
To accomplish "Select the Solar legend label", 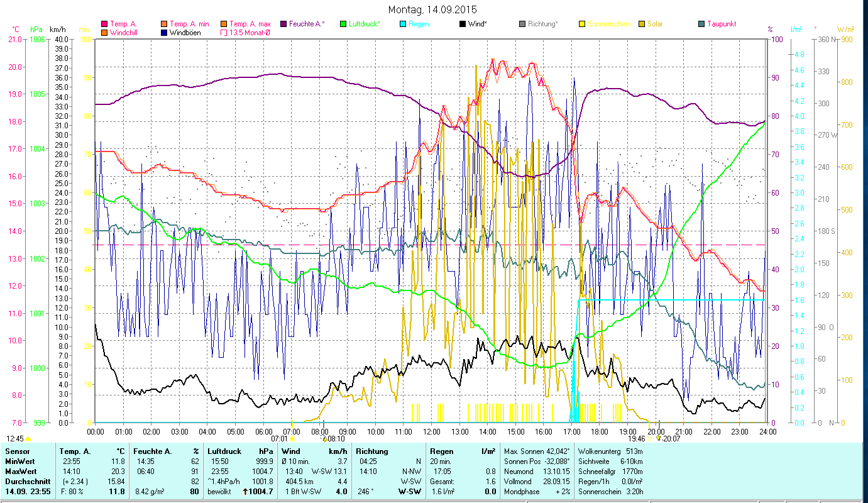I will coord(656,24).
